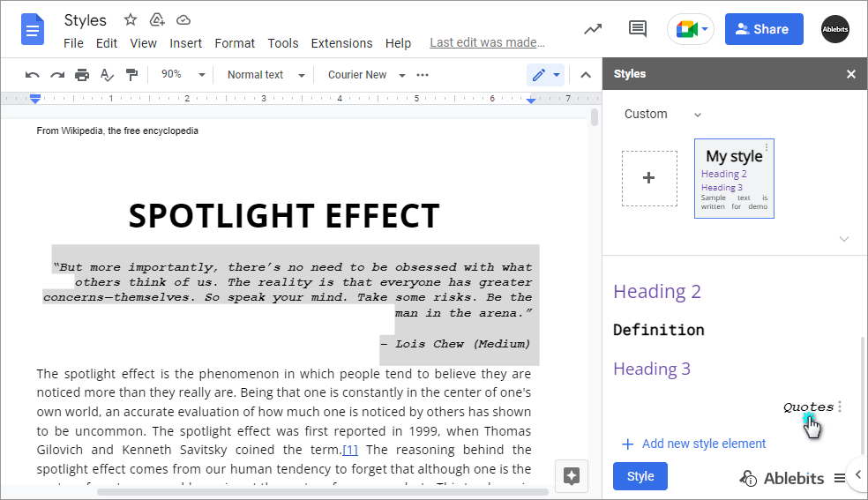This screenshot has width=868, height=500.
Task: Hide the menus with the up chevron
Action: point(586,75)
